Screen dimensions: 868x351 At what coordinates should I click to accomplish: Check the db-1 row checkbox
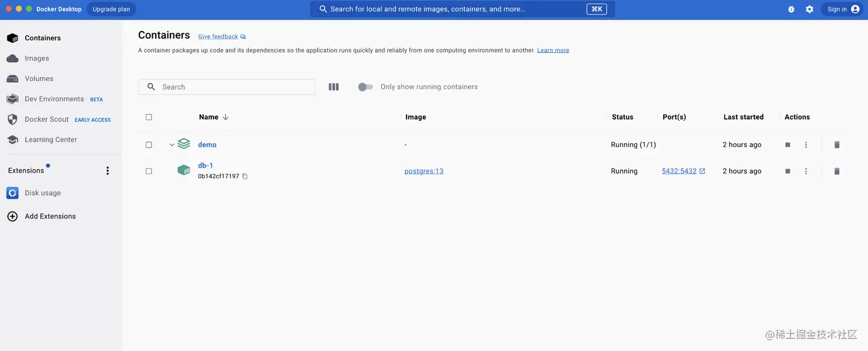(x=149, y=171)
